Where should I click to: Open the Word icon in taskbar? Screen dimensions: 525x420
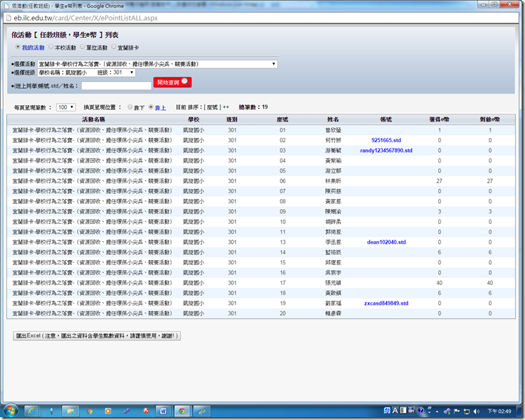click(x=163, y=410)
